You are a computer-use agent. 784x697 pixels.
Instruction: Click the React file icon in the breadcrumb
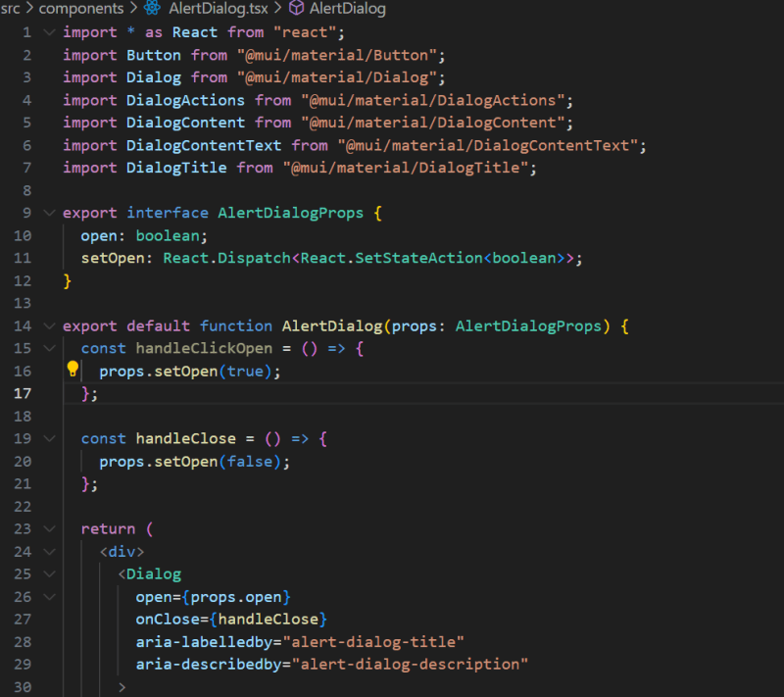click(x=152, y=8)
